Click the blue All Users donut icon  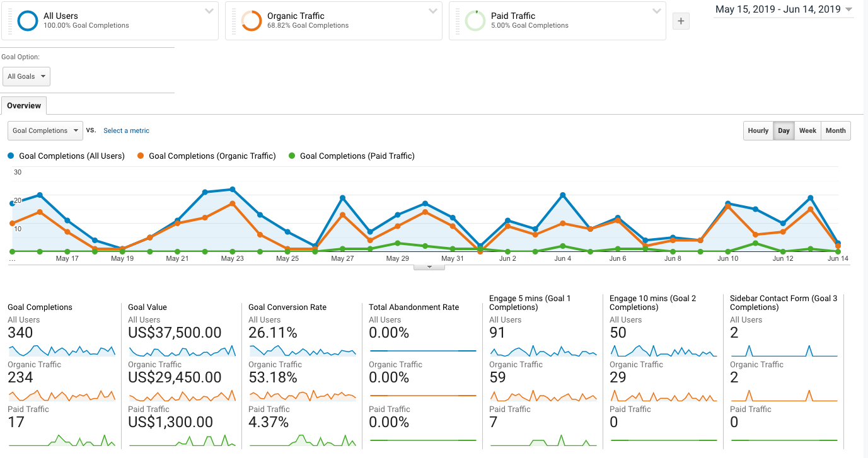click(x=28, y=21)
